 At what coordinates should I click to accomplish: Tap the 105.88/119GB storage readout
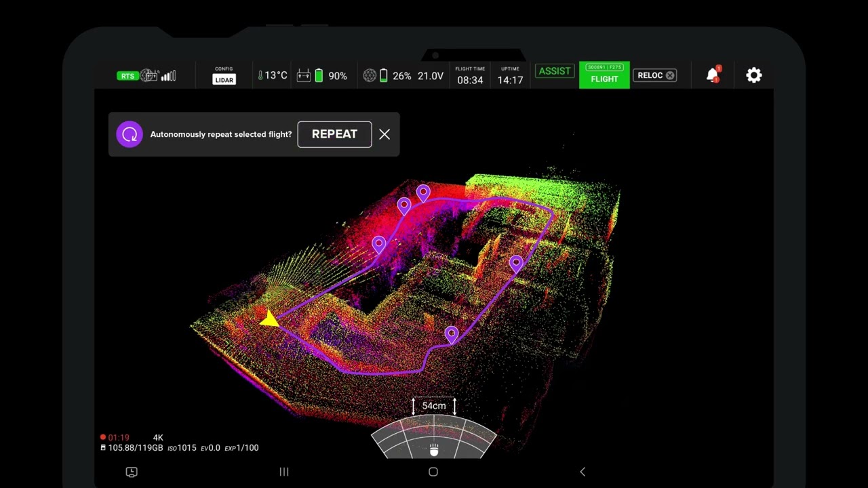(132, 448)
